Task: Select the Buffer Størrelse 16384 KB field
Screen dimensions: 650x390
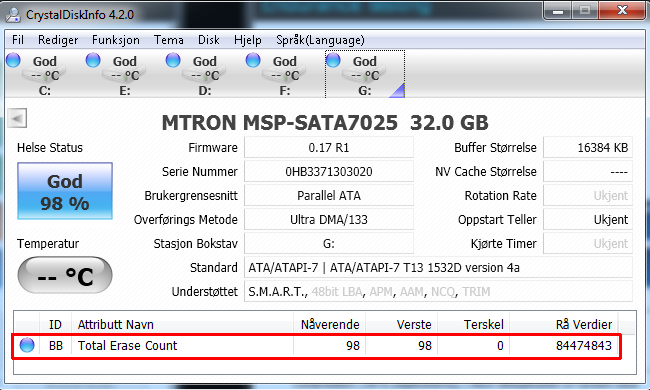Action: (588, 148)
